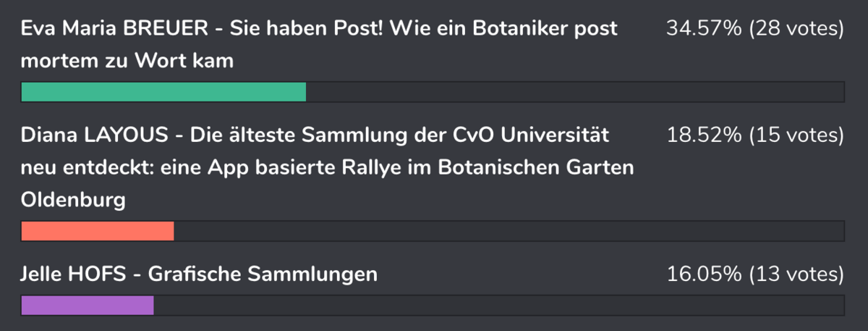Select the Diana LAYOUS poll option title
The width and height of the screenshot is (868, 331).
coord(327,167)
